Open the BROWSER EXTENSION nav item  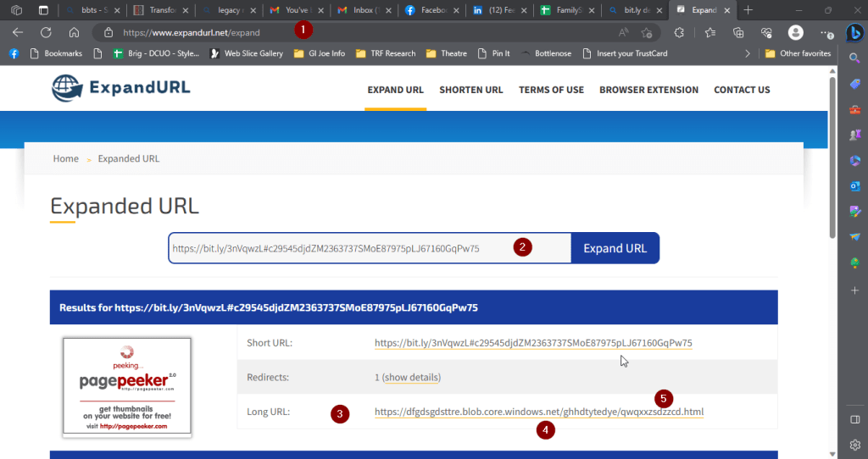pos(648,90)
